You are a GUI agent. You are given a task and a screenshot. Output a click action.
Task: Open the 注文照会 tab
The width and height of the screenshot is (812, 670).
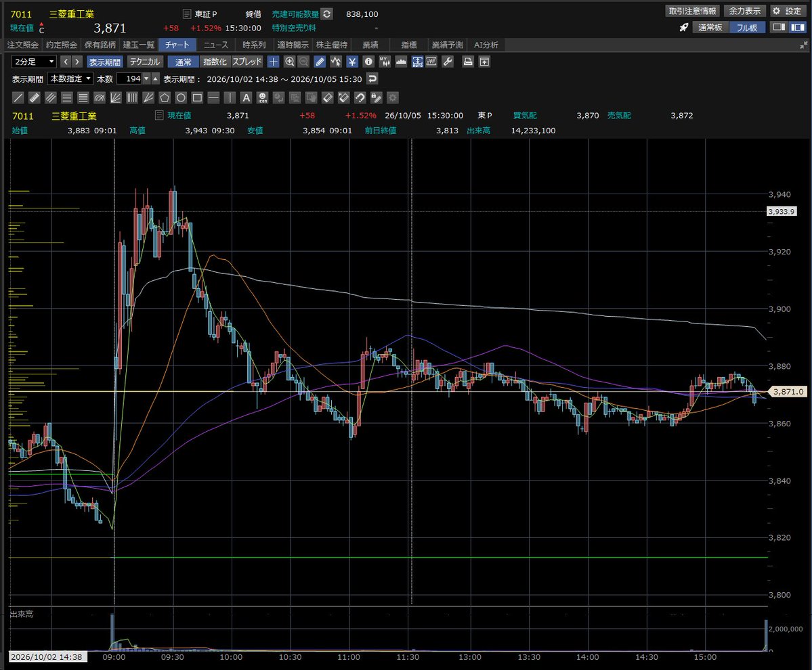click(23, 45)
